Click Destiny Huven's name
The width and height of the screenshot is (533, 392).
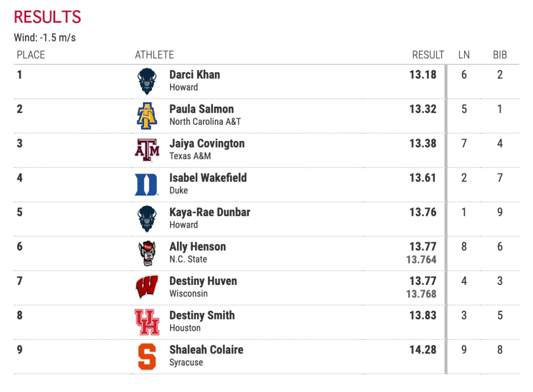click(203, 281)
